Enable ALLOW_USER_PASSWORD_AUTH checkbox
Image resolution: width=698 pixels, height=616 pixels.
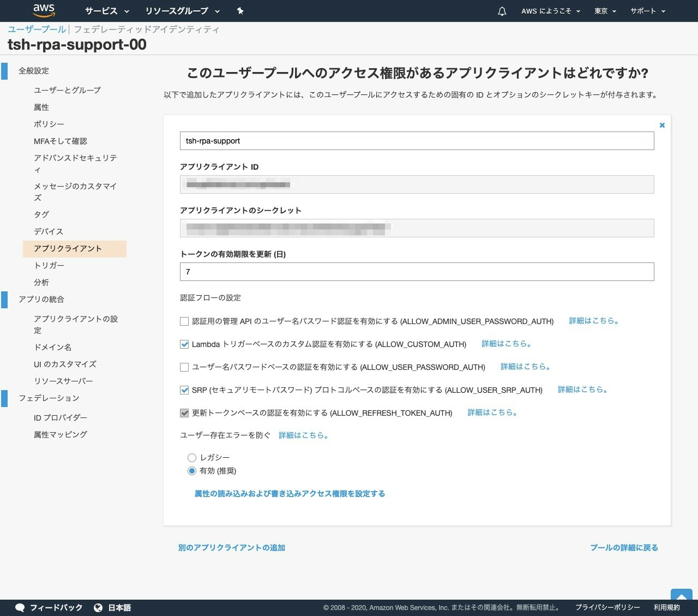(x=184, y=367)
